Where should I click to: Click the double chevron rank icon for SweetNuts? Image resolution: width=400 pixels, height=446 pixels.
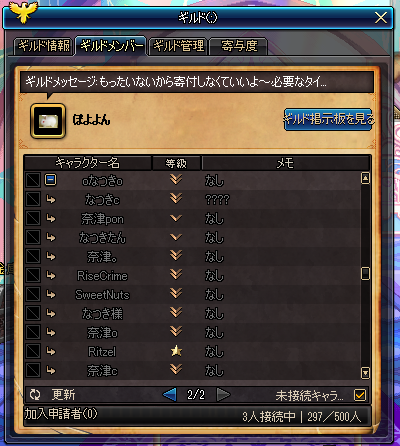pos(176,294)
